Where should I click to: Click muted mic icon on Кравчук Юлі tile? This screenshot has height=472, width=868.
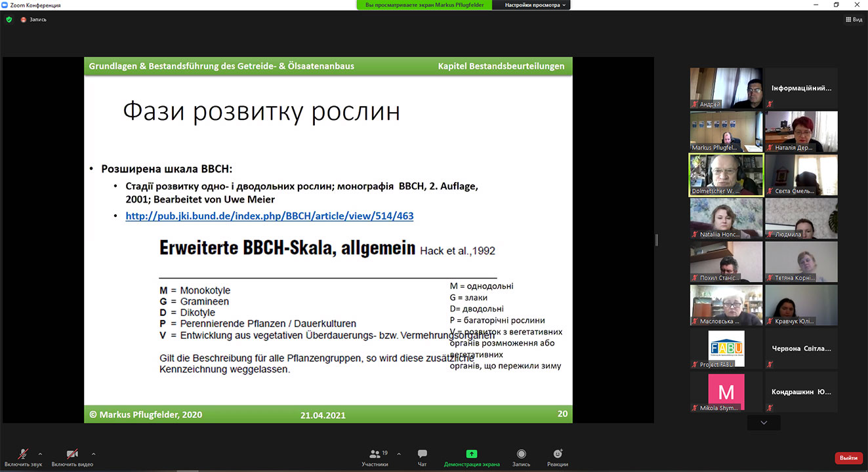click(770, 321)
